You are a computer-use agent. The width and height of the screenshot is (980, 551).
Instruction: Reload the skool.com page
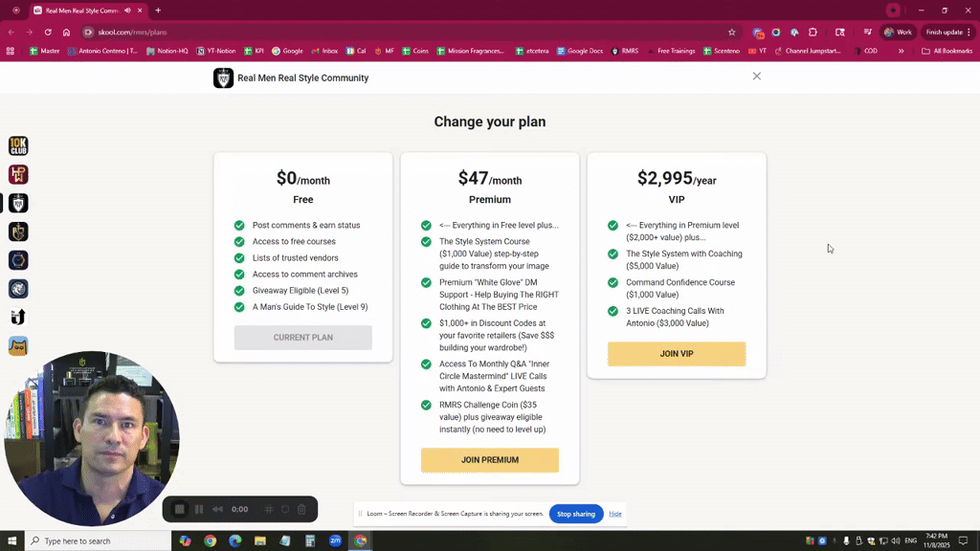tap(48, 32)
